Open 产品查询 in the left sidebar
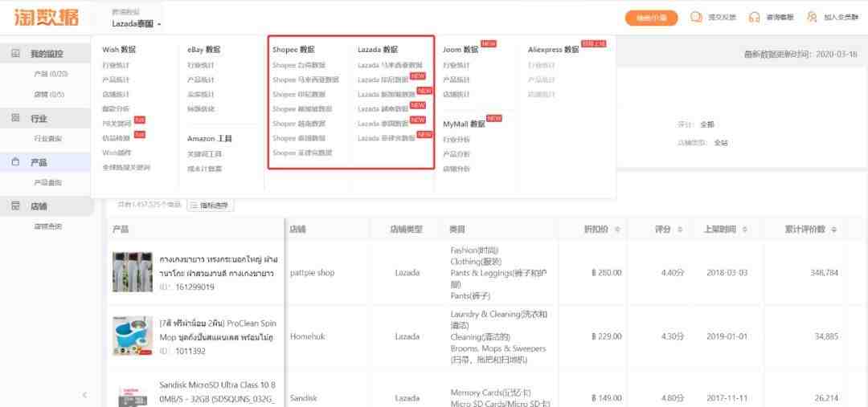 click(x=47, y=182)
